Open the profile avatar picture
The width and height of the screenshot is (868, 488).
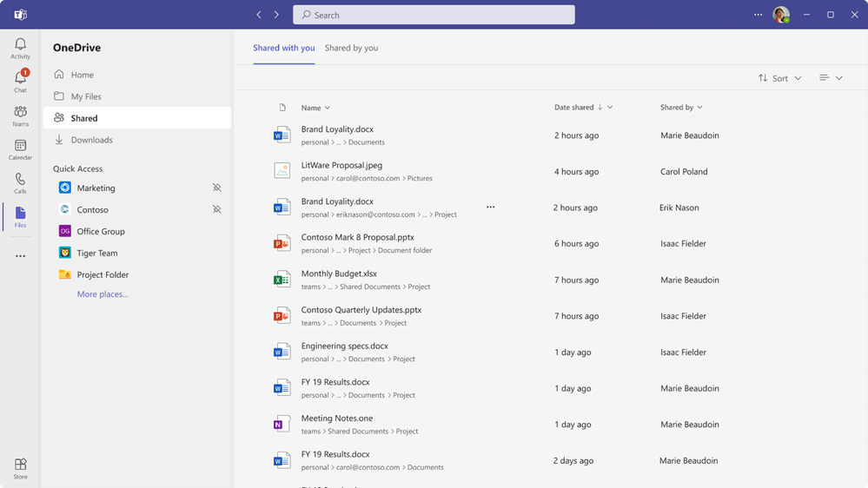(x=781, y=15)
